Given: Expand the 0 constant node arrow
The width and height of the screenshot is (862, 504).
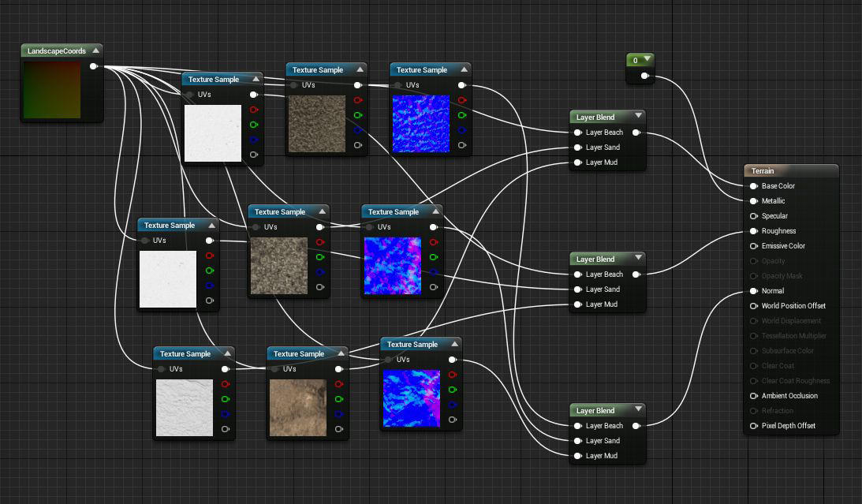Looking at the screenshot, I should [647, 59].
